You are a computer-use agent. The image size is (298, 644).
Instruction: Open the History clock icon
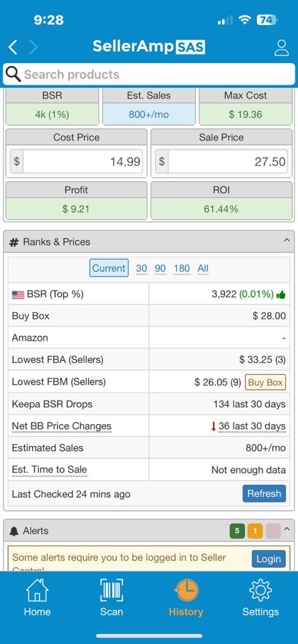(186, 590)
